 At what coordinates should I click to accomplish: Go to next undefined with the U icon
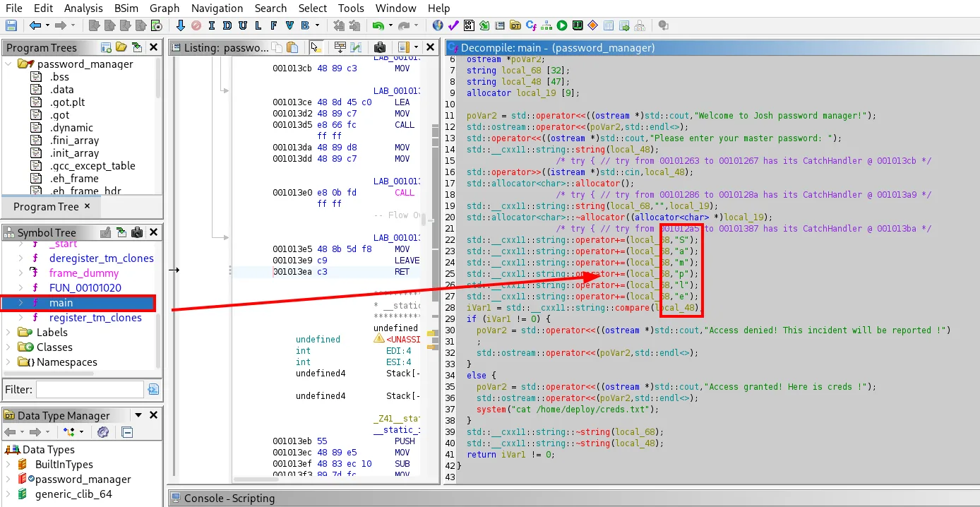243,25
